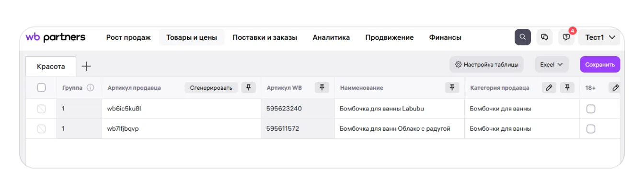Toggle the select-all header checkbox

tap(42, 87)
